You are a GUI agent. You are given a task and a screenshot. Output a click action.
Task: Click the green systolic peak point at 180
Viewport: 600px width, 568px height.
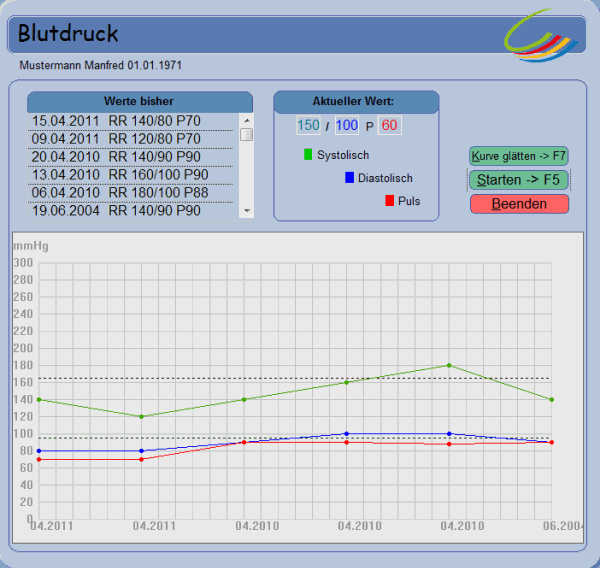point(449,366)
